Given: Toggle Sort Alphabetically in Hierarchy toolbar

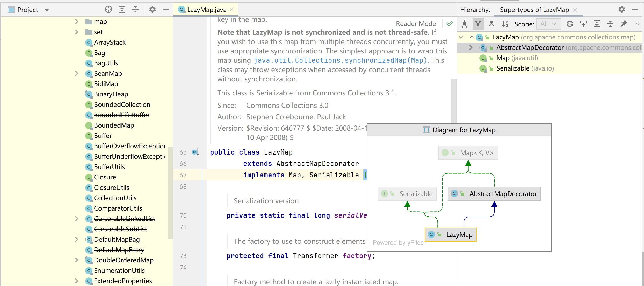Looking at the screenshot, I should pos(505,24).
